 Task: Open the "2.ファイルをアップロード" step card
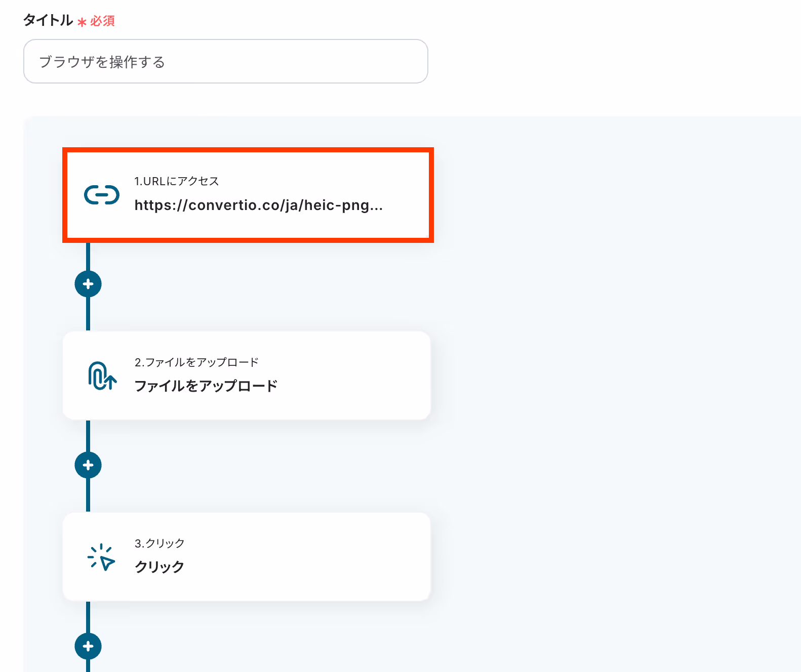[x=247, y=375]
